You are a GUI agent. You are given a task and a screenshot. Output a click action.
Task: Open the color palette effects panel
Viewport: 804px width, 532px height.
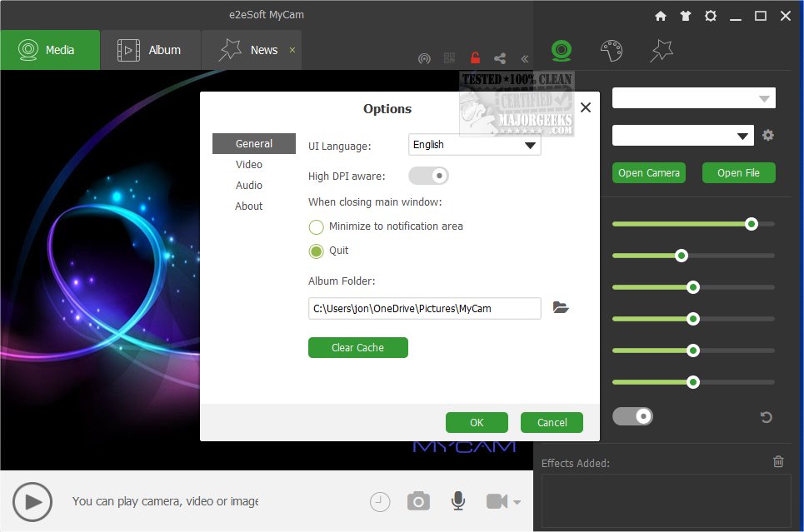(x=612, y=50)
